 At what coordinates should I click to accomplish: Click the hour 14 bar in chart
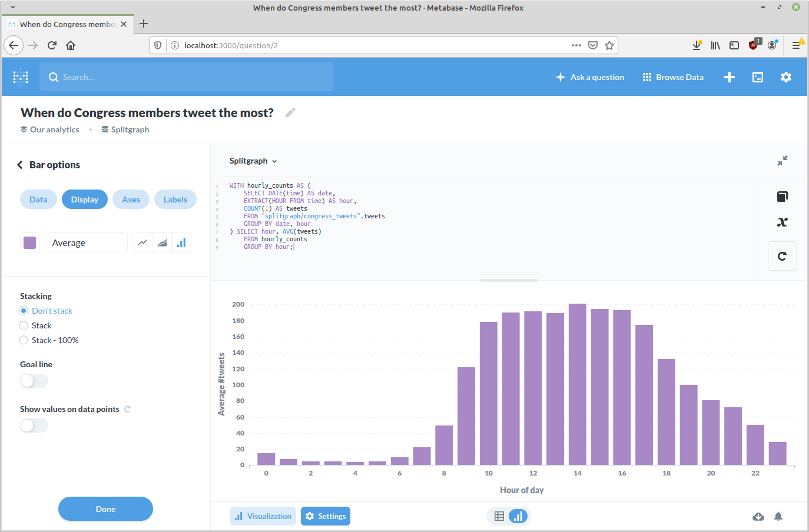(578, 384)
